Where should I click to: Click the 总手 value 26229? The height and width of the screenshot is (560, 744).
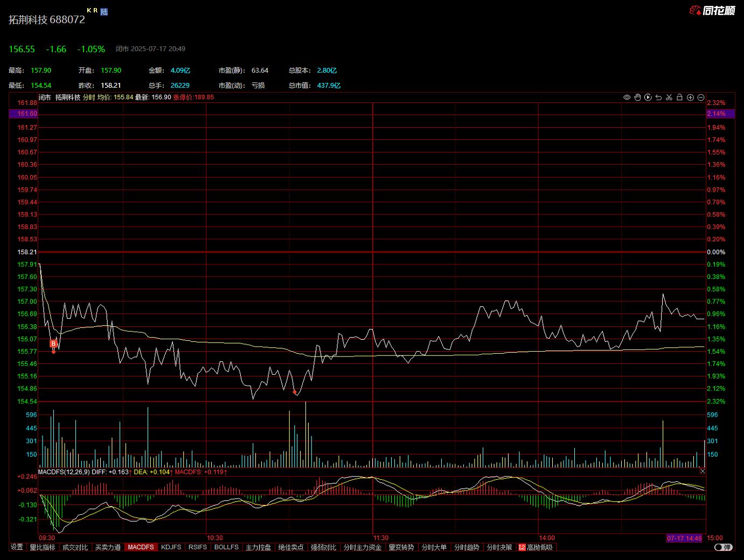click(180, 85)
